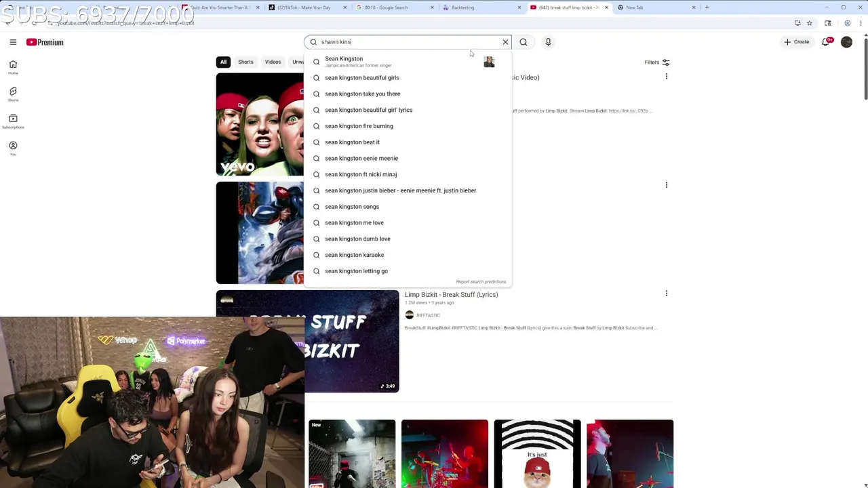Choose the Sean Kingston singer suggestion

coord(408,62)
